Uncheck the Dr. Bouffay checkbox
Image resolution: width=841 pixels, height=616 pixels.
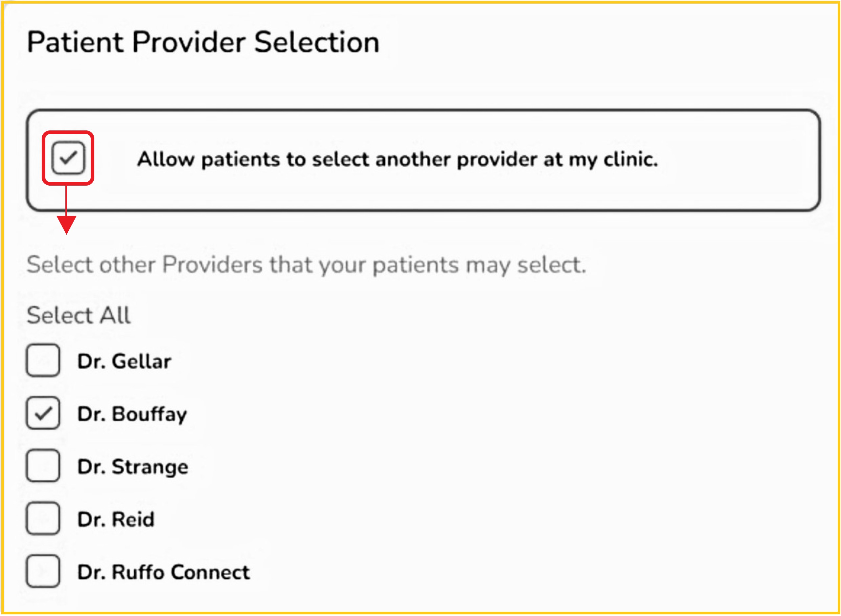pyautogui.click(x=43, y=413)
